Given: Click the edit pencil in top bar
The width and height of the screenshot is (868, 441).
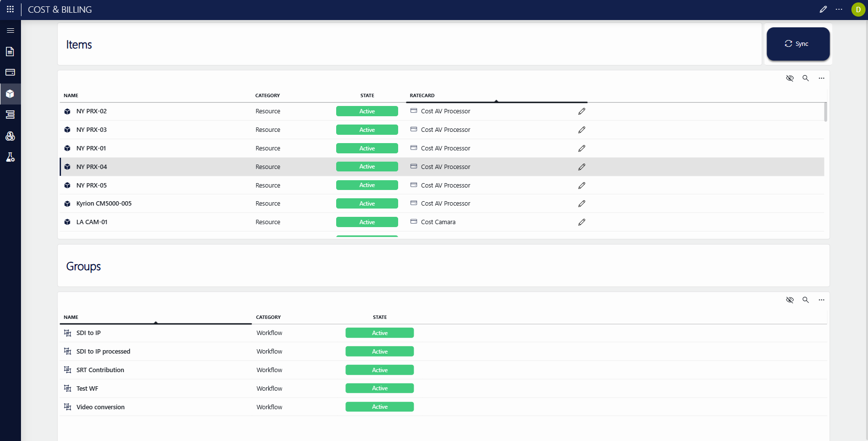Looking at the screenshot, I should click(823, 9).
